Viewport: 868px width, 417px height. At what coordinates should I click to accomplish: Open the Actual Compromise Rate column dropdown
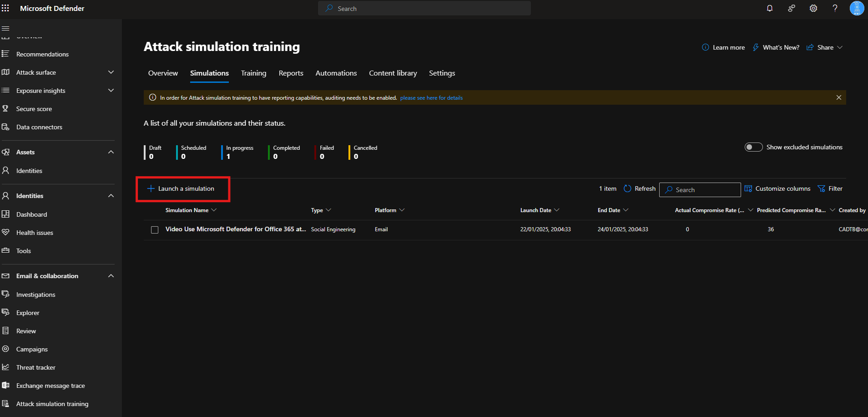coord(751,210)
